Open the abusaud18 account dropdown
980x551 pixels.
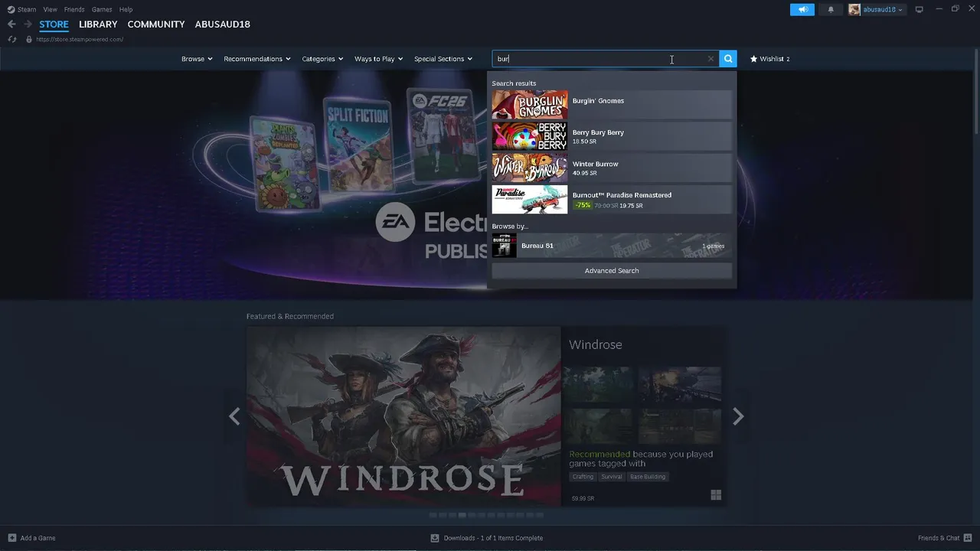coord(884,9)
